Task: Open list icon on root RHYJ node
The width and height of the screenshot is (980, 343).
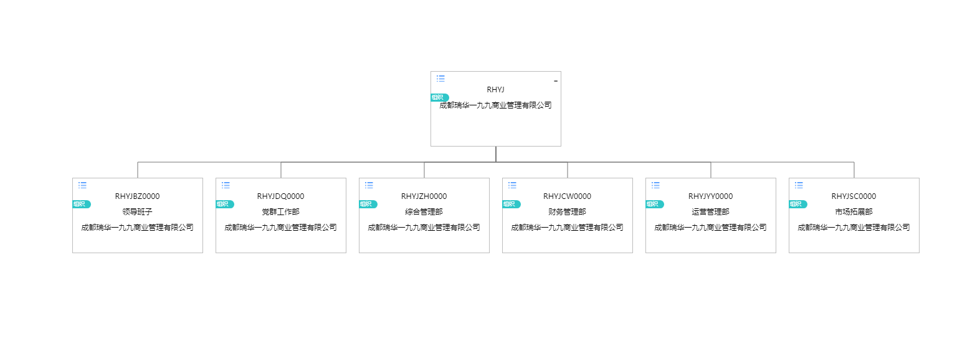Action: [440, 79]
